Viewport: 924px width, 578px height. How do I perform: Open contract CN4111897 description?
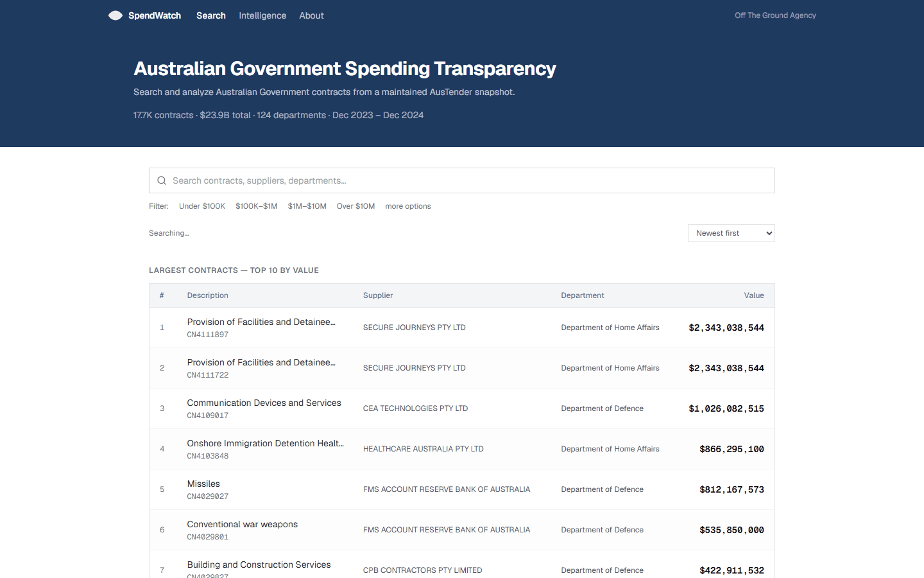click(261, 322)
